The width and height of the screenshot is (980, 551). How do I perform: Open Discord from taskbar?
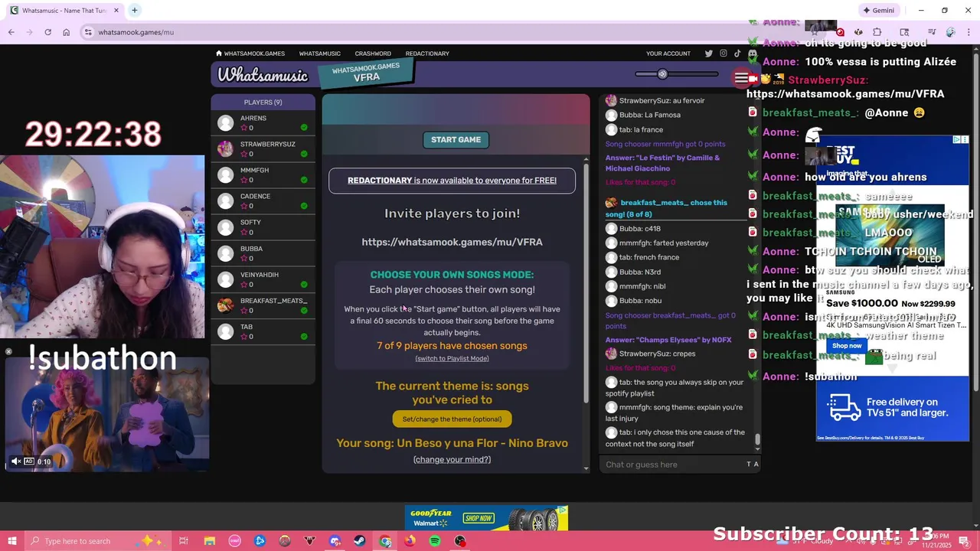pos(335,541)
